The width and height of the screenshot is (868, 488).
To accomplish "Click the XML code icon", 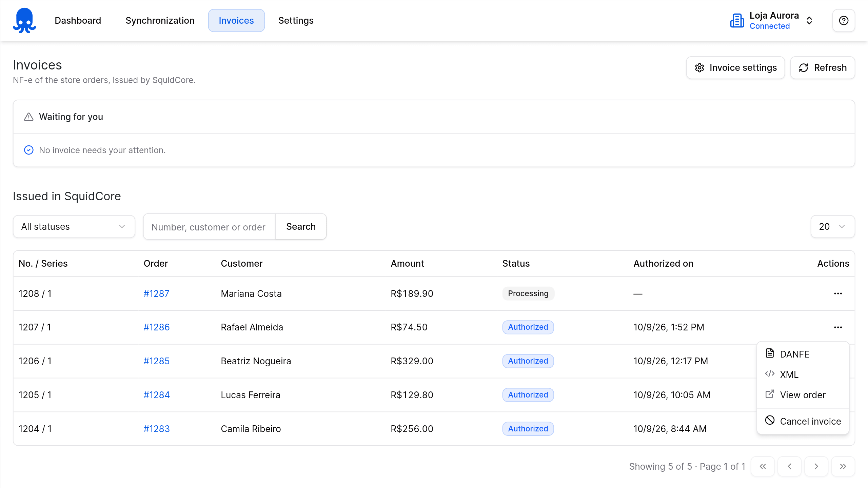I will point(770,374).
